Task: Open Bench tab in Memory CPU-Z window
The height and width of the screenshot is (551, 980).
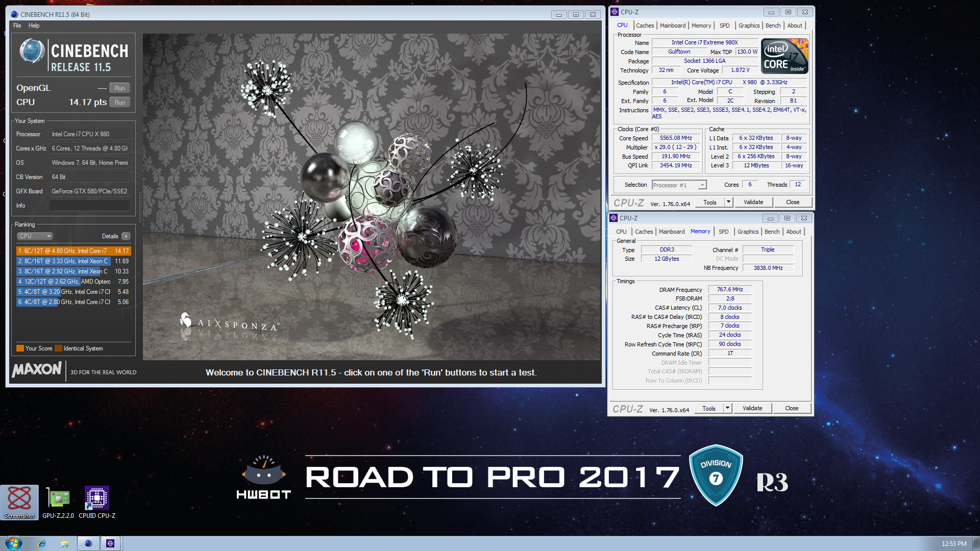Action: (x=772, y=232)
